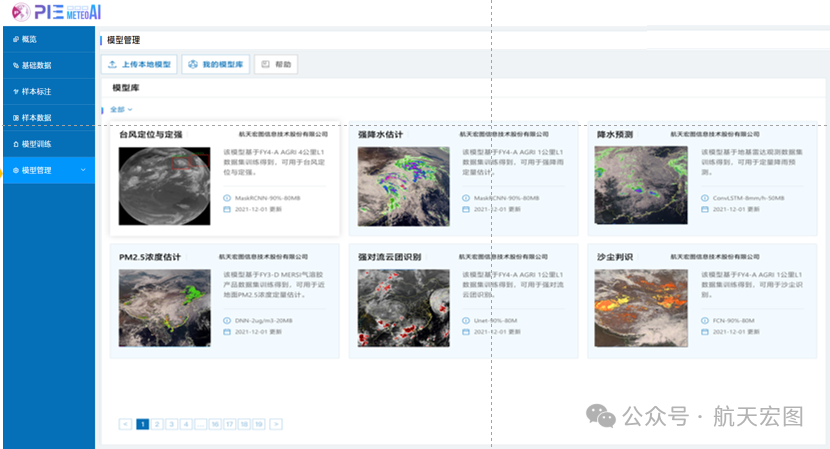The image size is (830, 449).
Task: Click the ConvLSTM info icon in 降水预测 card
Action: [705, 198]
